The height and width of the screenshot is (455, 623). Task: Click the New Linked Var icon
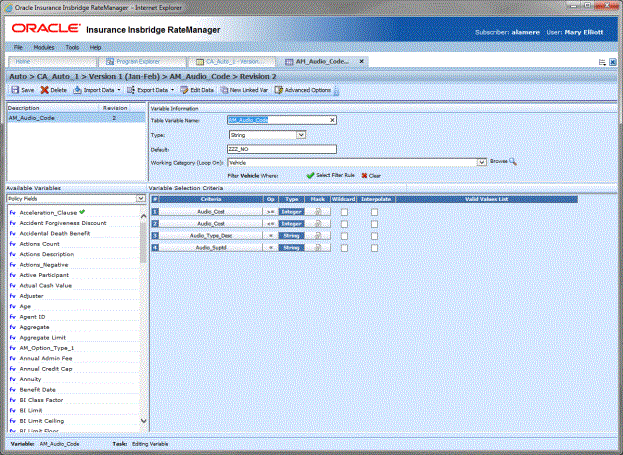click(224, 90)
